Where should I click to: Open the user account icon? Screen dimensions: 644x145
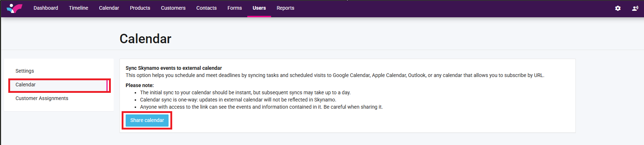coord(635,8)
